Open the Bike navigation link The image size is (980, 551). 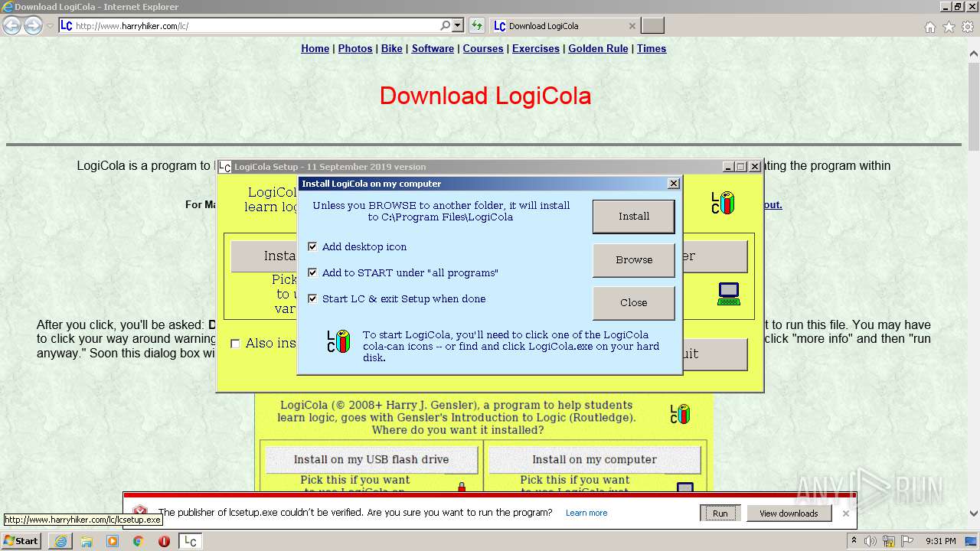(x=392, y=48)
